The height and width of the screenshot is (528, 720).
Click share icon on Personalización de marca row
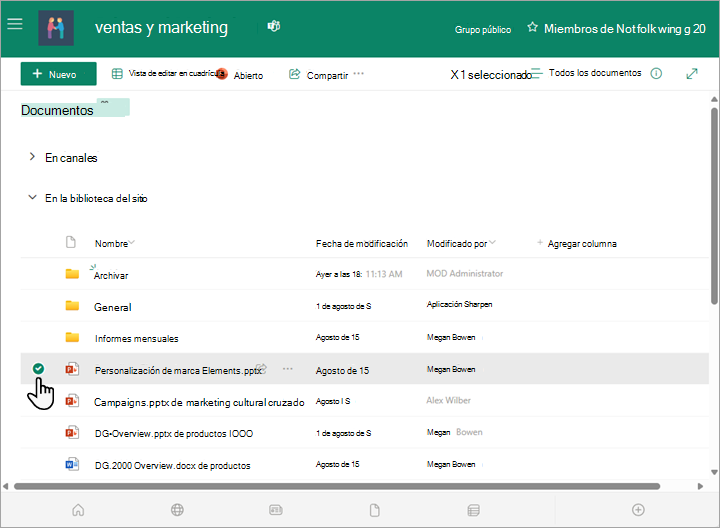click(262, 368)
